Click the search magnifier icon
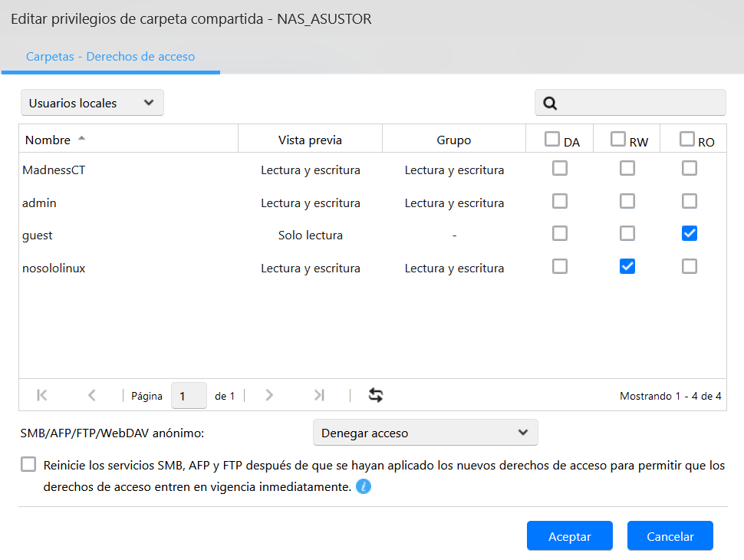The width and height of the screenshot is (744, 560). [x=549, y=104]
